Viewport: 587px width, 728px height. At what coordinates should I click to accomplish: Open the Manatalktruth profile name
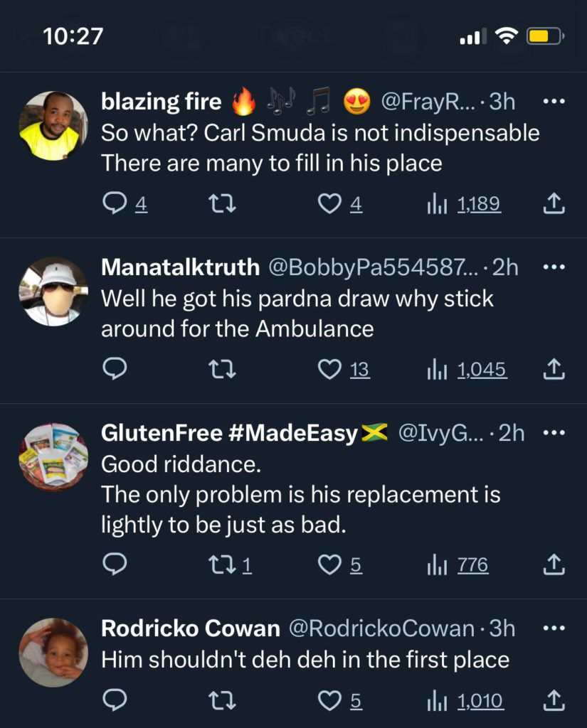[180, 267]
